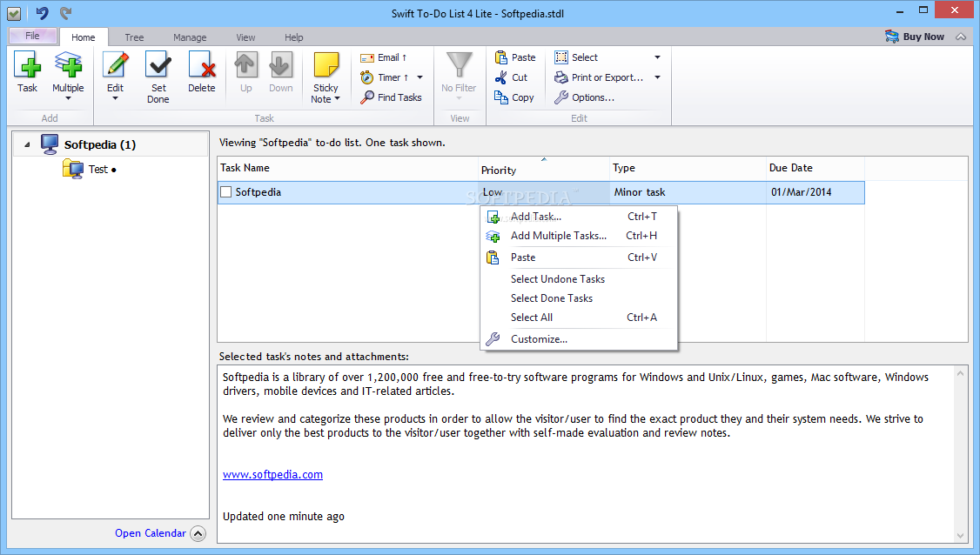This screenshot has height=555, width=980.
Task: Open the Edit pencil tool
Action: 116,65
